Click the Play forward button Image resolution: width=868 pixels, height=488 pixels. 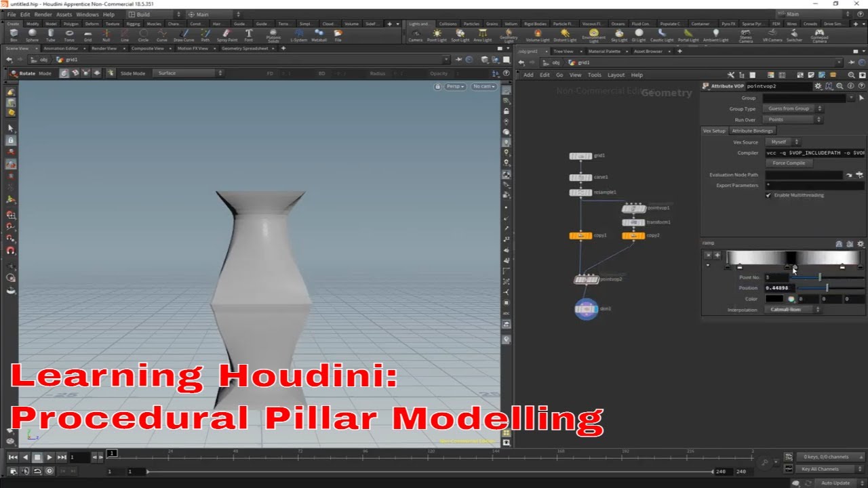pos(50,457)
